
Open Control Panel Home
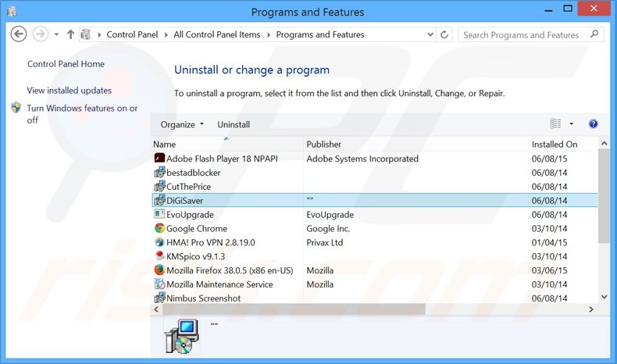pos(66,64)
